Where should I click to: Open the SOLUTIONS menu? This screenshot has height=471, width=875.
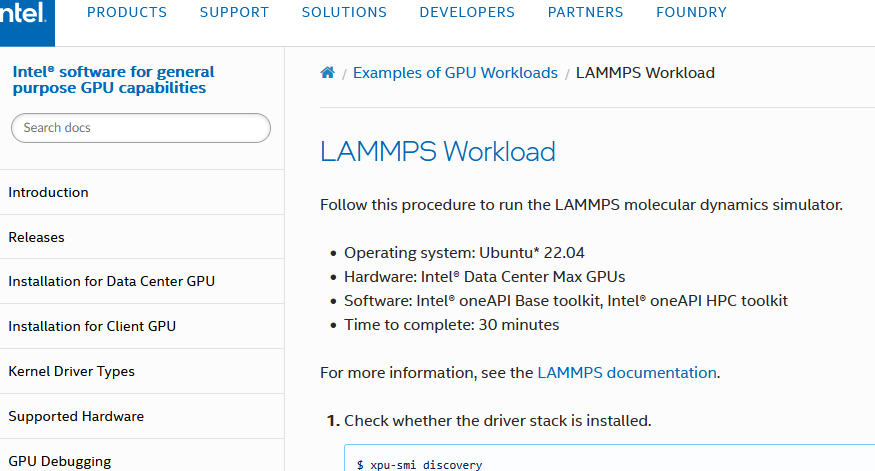coord(344,12)
